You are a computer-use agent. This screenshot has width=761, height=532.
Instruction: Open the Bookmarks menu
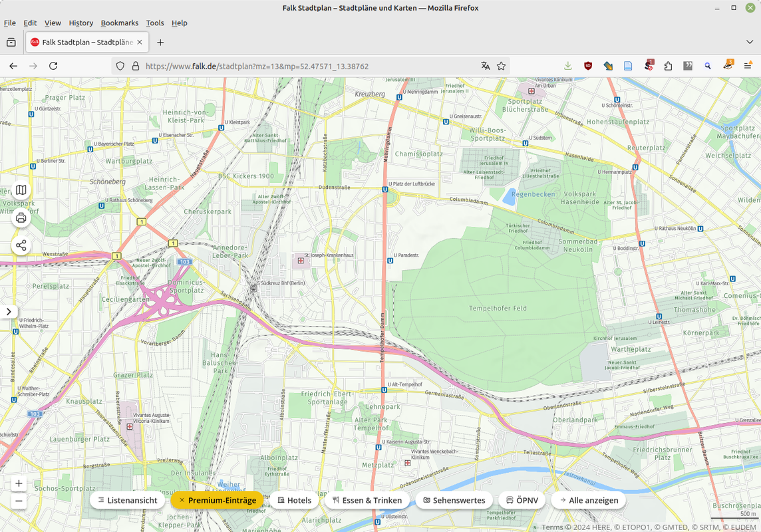point(119,23)
